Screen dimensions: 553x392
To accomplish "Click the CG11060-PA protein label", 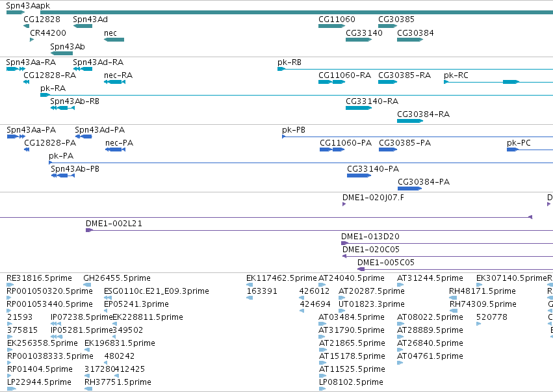I will coord(346,143).
